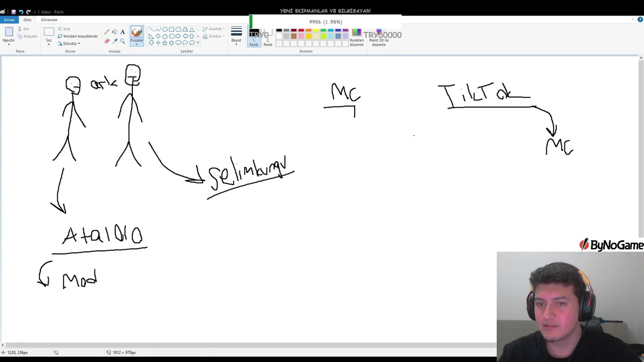
Task: Click the Yapıştır clipboard icon
Action: 9,32
